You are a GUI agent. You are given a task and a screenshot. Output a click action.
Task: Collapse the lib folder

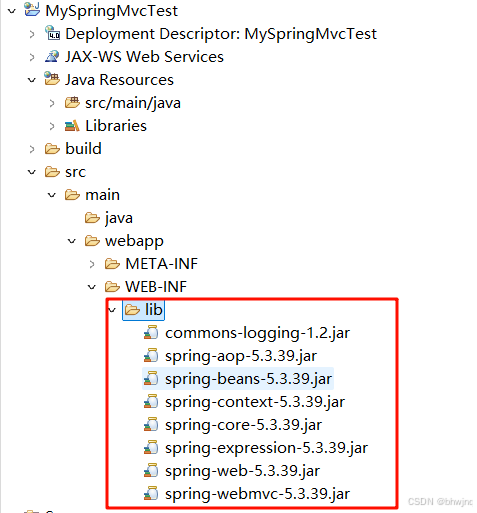coord(112,310)
